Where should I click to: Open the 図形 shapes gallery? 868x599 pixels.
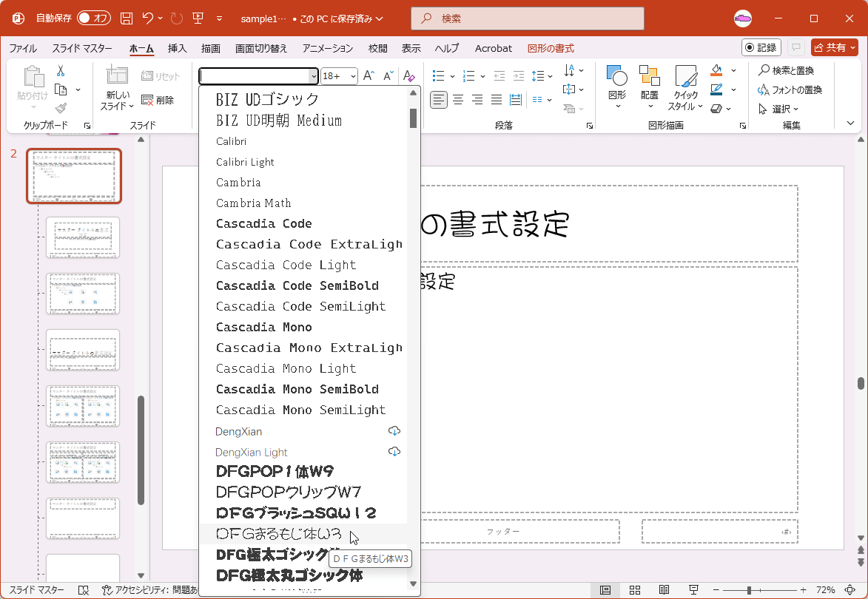click(617, 87)
